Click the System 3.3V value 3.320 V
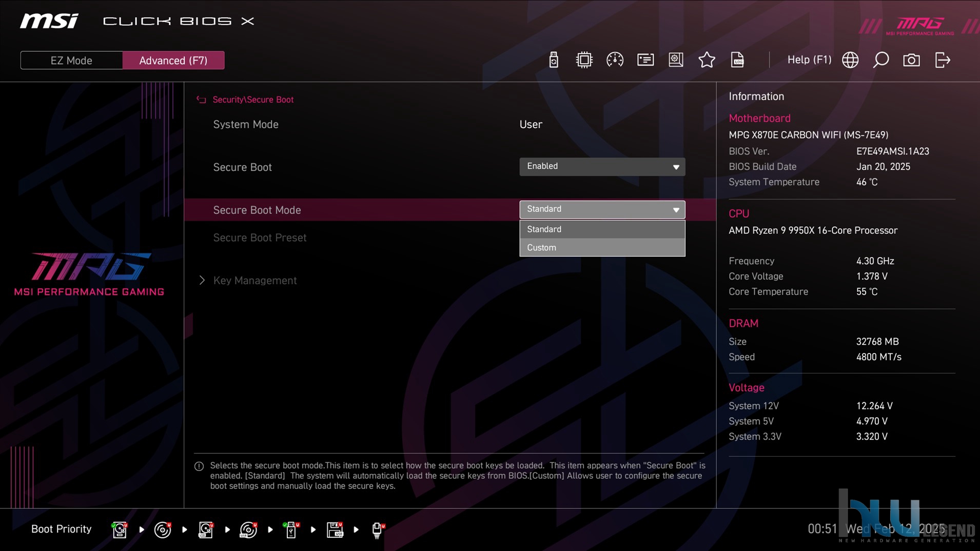This screenshot has width=980, height=551. pos(872,437)
